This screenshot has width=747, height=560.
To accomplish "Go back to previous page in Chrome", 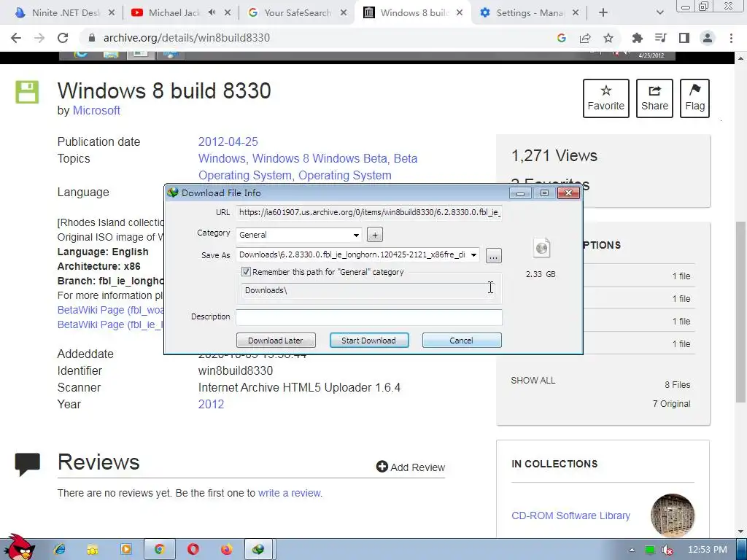I will tap(16, 38).
